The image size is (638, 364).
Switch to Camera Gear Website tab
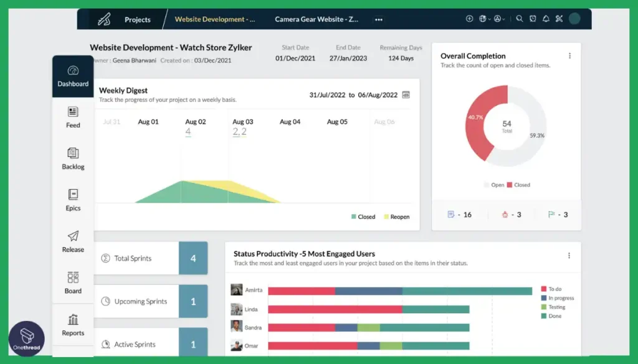click(317, 19)
